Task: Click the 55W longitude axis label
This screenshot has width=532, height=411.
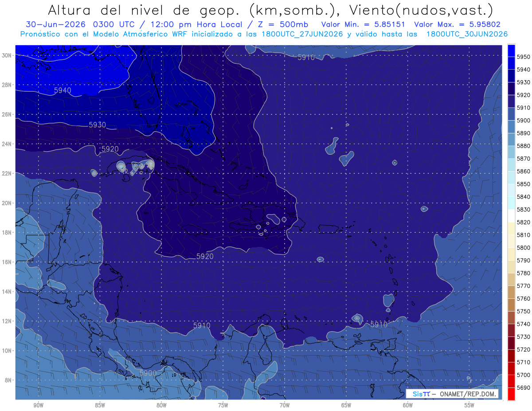Action: pos(469,405)
